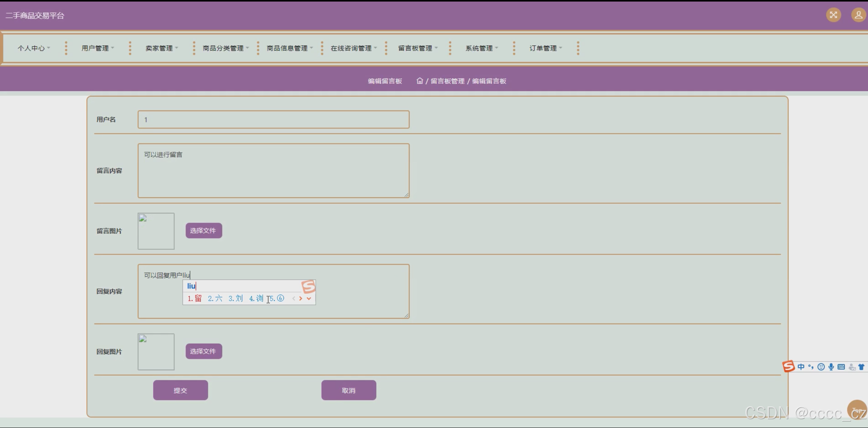Click the Sogou logo on candidate window
The image size is (868, 428).
coord(309,286)
